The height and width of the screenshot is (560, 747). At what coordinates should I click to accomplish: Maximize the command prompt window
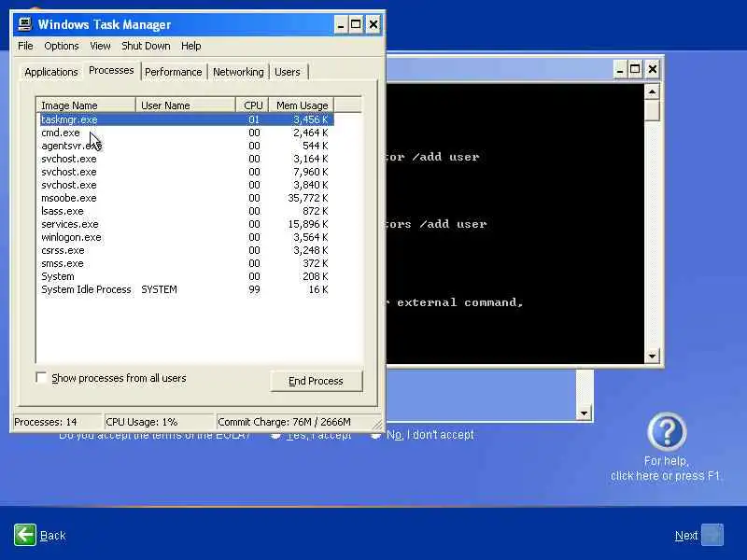coord(635,69)
